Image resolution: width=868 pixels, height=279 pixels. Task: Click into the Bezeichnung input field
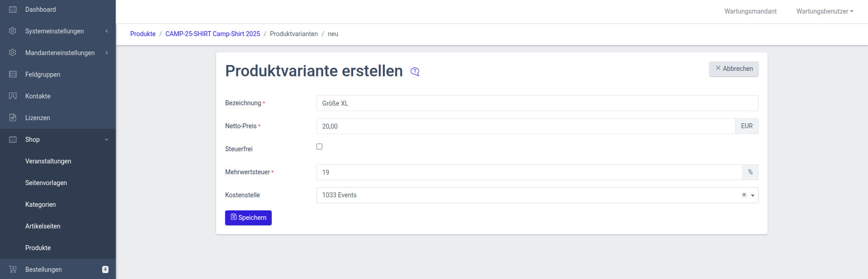pyautogui.click(x=537, y=103)
